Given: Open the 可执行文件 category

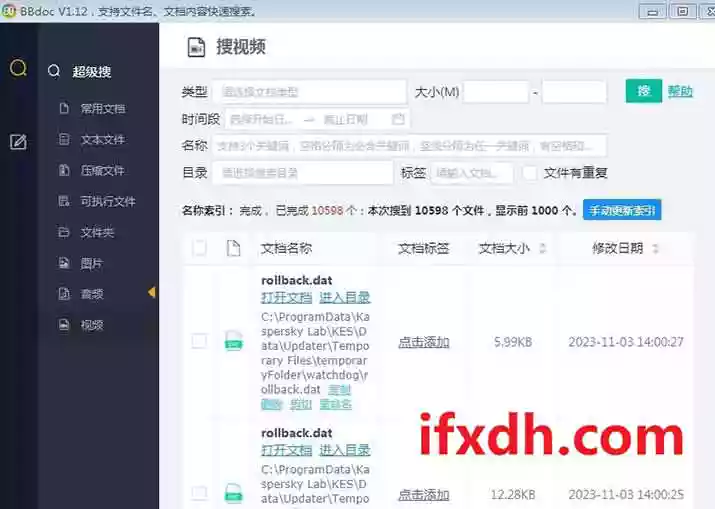Looking at the screenshot, I should 108,201.
